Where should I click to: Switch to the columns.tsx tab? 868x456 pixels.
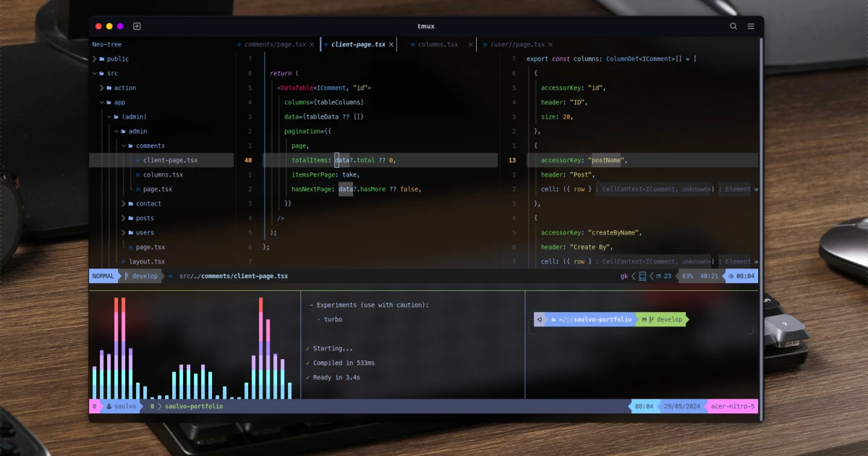point(436,44)
